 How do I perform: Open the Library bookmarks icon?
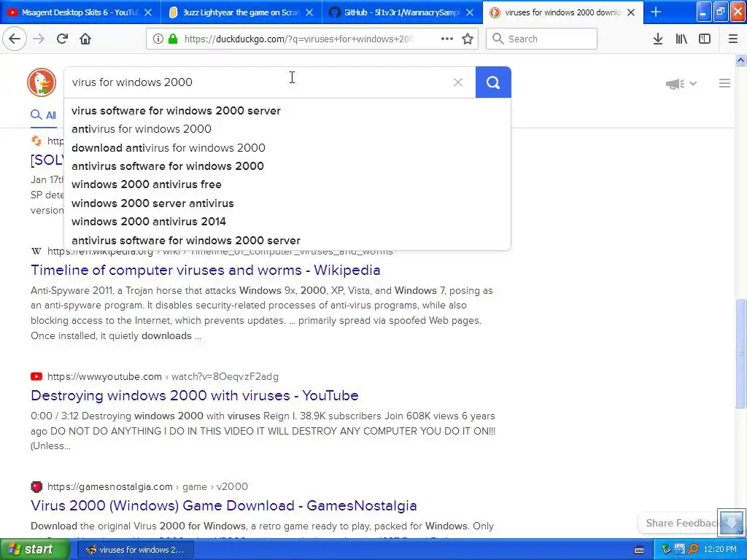coord(681,39)
